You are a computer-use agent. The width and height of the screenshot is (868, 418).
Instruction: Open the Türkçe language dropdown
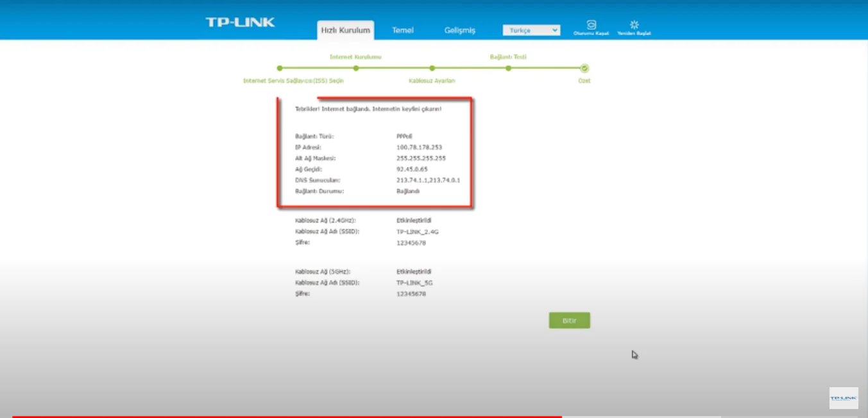(531, 30)
